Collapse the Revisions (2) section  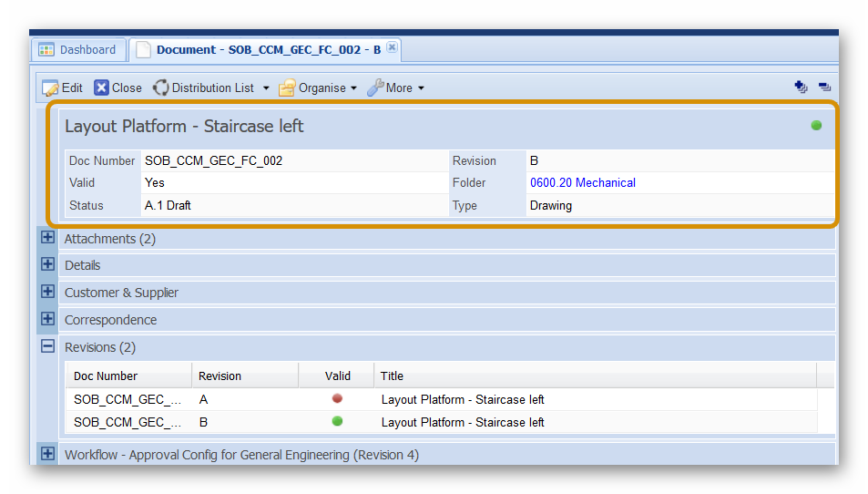coord(47,346)
